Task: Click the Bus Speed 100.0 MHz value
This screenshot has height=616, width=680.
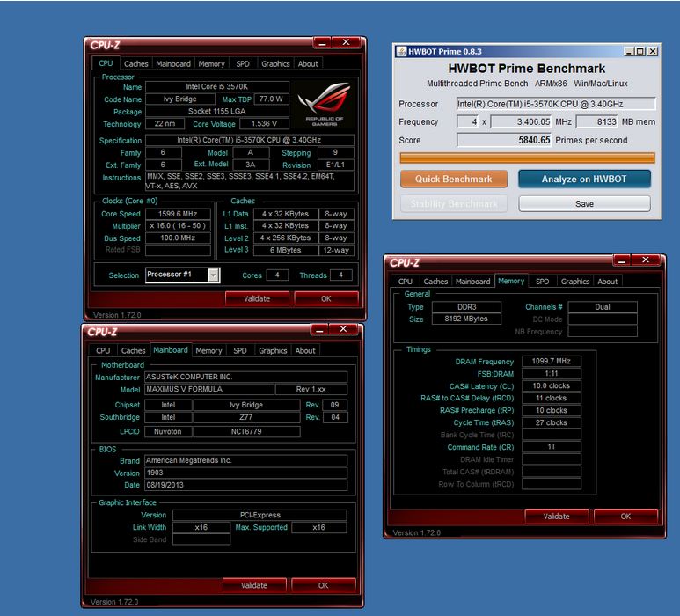Action: point(178,238)
